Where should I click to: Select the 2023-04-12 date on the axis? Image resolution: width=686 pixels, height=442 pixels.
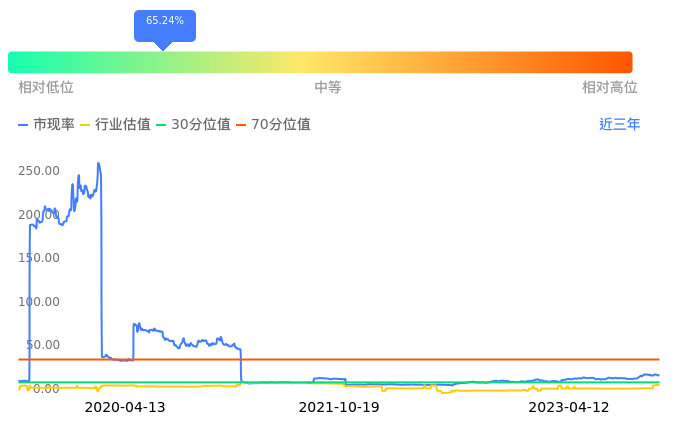click(569, 408)
